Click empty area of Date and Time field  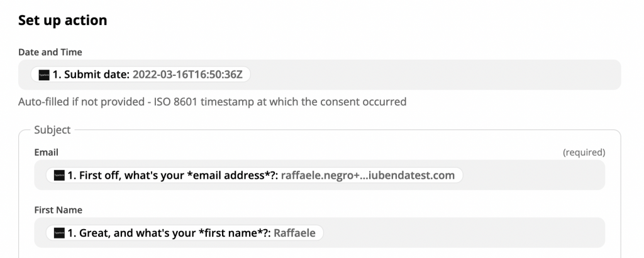click(434, 75)
